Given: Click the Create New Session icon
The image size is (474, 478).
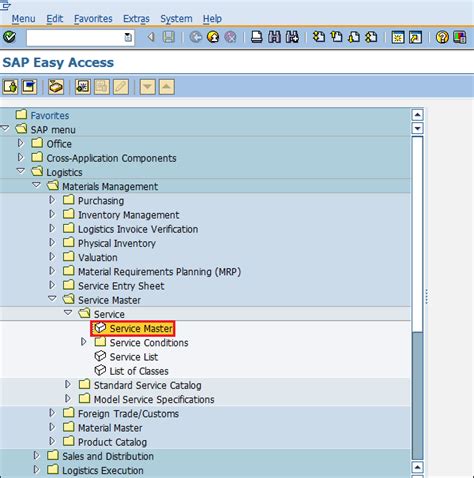Looking at the screenshot, I should [x=398, y=37].
